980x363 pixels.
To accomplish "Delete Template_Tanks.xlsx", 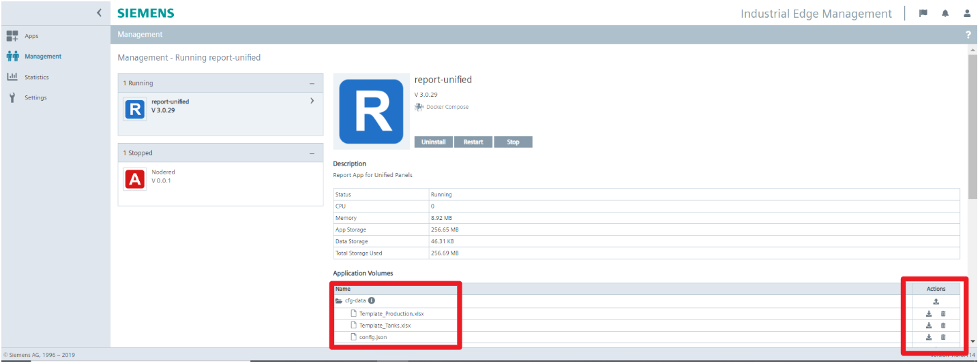I will coord(943,326).
